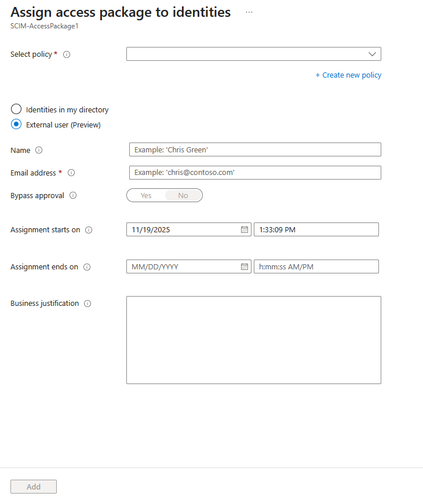This screenshot has height=504, width=423.
Task: Open the calendar picker for assignment start date
Action: click(x=244, y=229)
